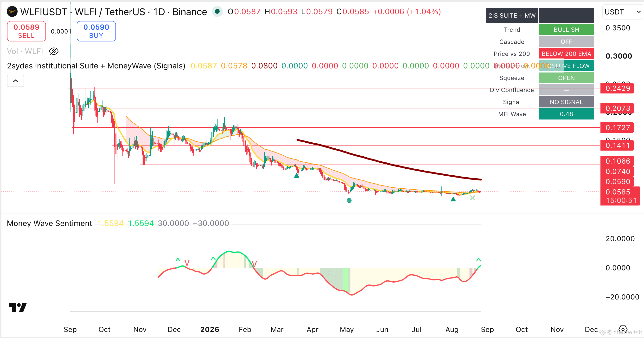Click the 0.2073 price level label
Screen dimensions: 644x338
(x=617, y=108)
